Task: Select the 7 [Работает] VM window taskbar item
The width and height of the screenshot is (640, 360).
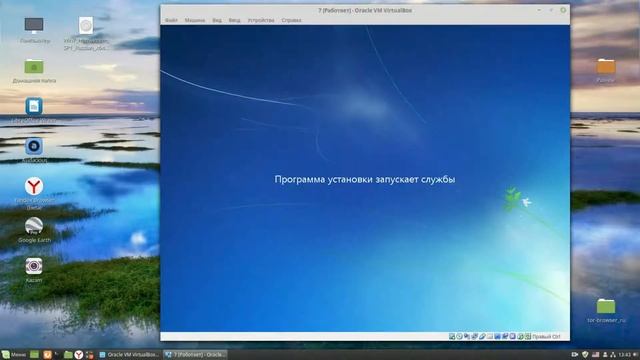Action: 196,355
